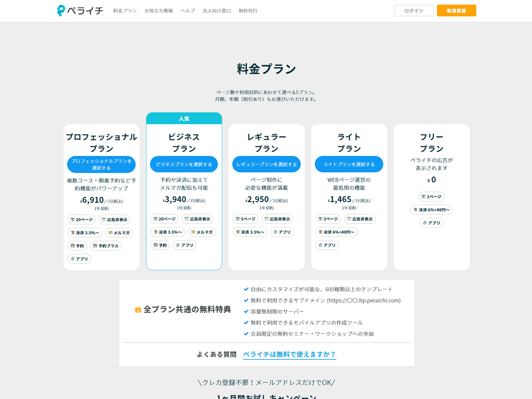Screen dimensions: 532x399
Task: Open the 法人向け窓口 menu item
Action: (x=217, y=11)
